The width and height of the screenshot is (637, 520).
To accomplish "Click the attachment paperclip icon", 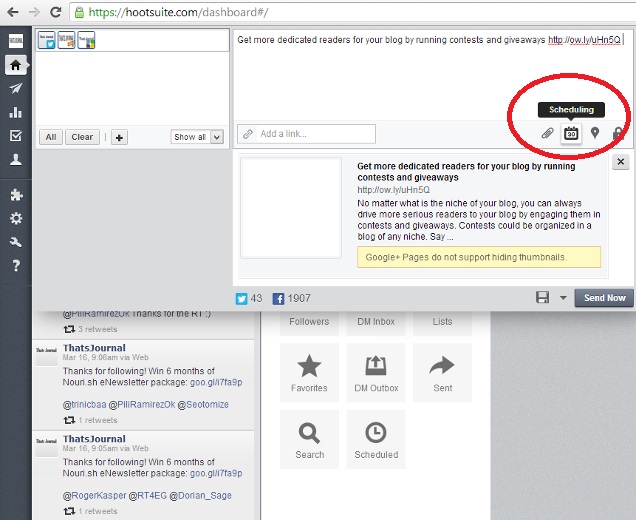I will [x=547, y=133].
